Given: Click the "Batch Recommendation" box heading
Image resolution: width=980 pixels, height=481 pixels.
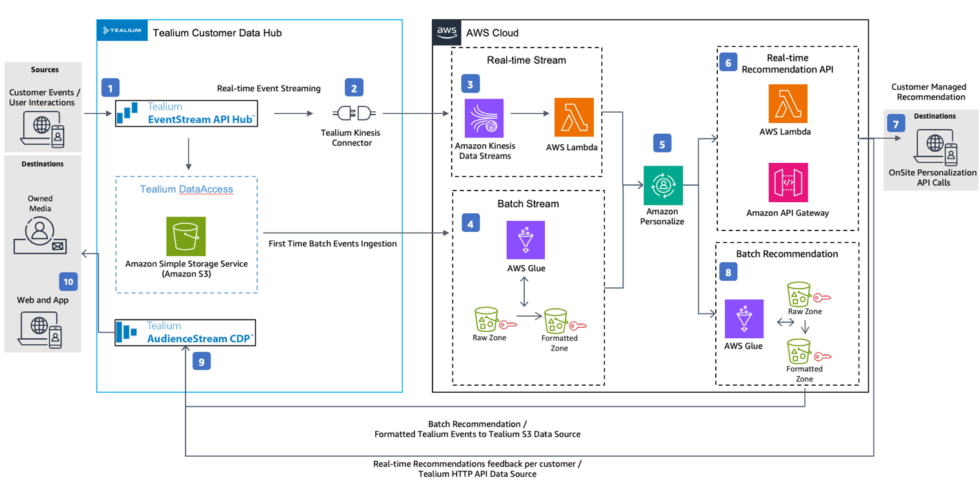Looking at the screenshot, I should [787, 254].
